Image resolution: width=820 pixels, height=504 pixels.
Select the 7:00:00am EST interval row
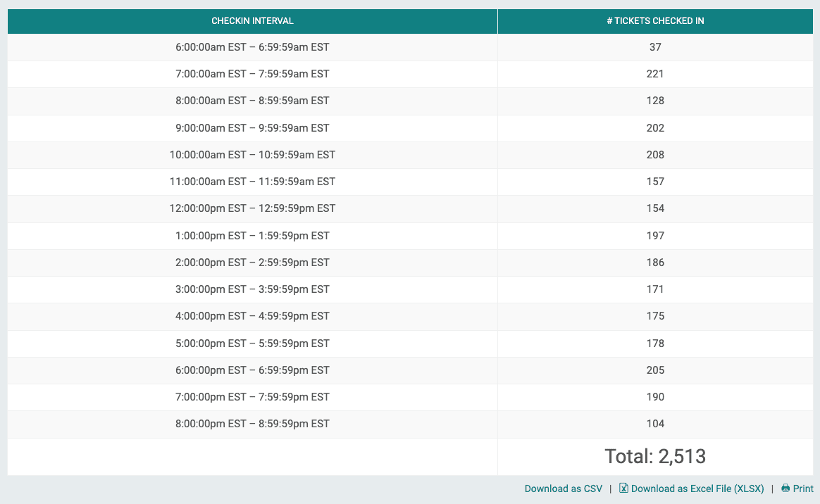[252, 74]
